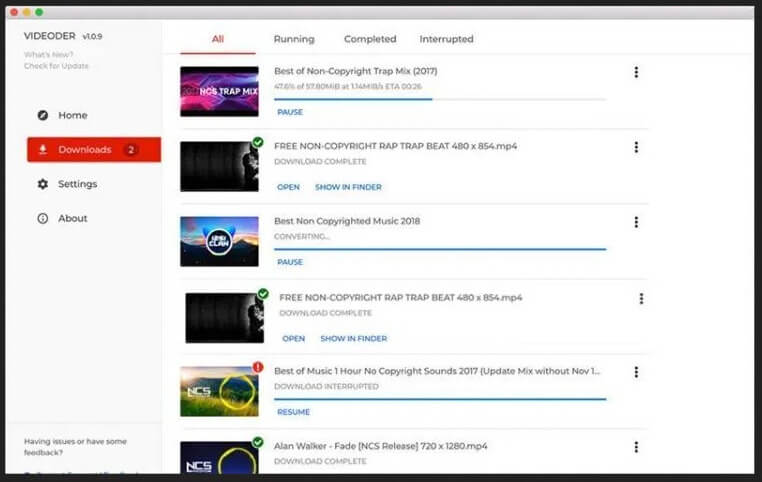
Task: Select the Downloads download-arrow icon in sidebar
Action: 43,150
